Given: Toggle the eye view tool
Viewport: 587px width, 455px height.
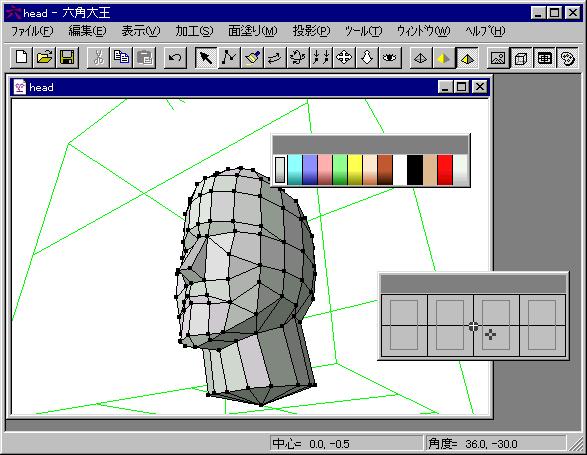Looking at the screenshot, I should (390, 58).
